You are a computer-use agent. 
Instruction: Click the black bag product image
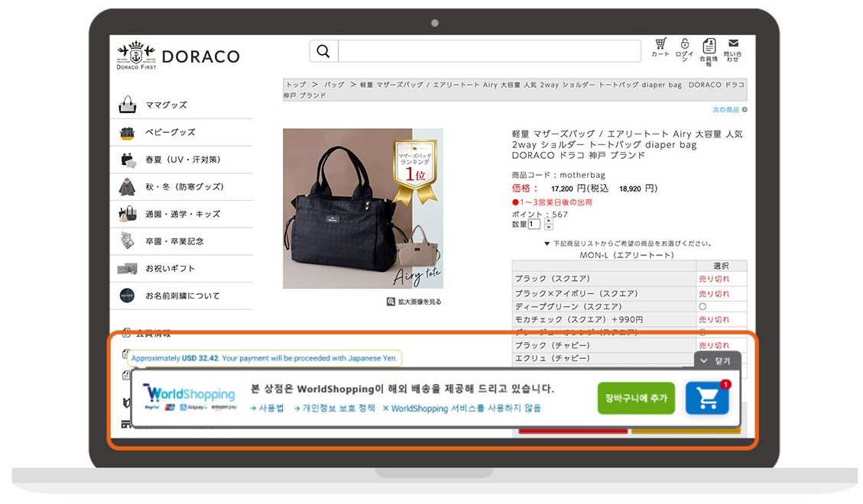362,208
